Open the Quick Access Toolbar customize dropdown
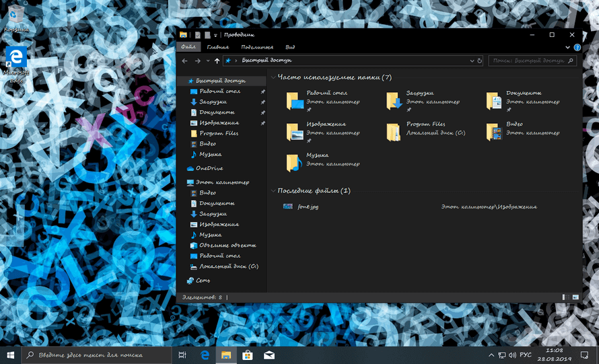 pos(215,35)
